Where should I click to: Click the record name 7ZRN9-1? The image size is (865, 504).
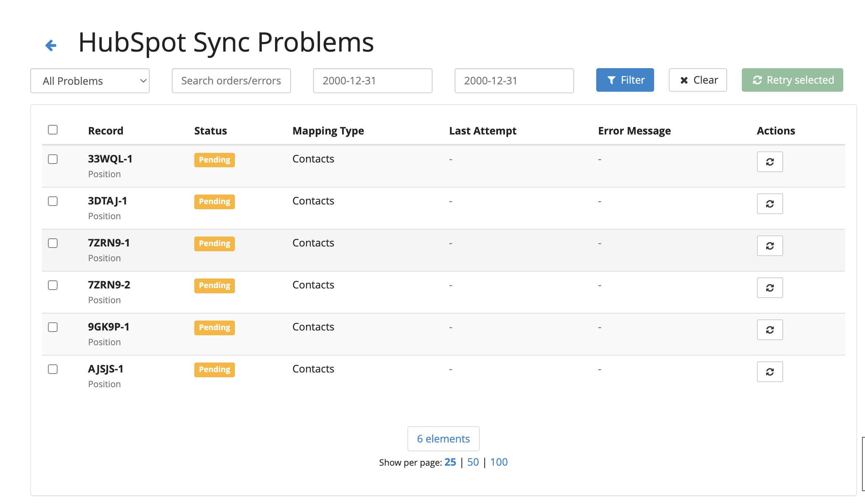(109, 243)
